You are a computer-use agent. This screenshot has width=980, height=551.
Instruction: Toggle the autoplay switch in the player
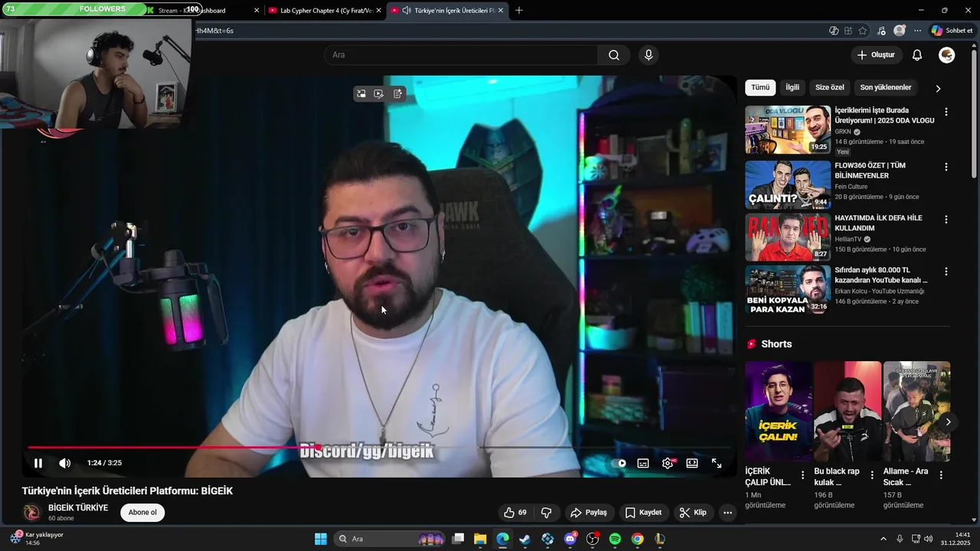click(620, 463)
